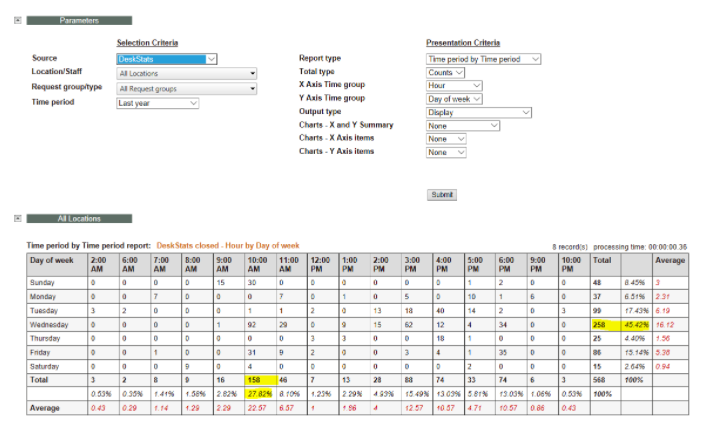Collapse the All Locations section toggle icon
This screenshot has height=424, width=717.
pos(18,218)
